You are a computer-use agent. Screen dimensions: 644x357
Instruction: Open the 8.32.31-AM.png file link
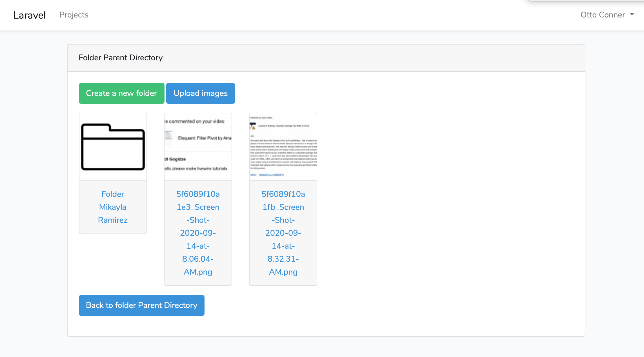click(283, 233)
